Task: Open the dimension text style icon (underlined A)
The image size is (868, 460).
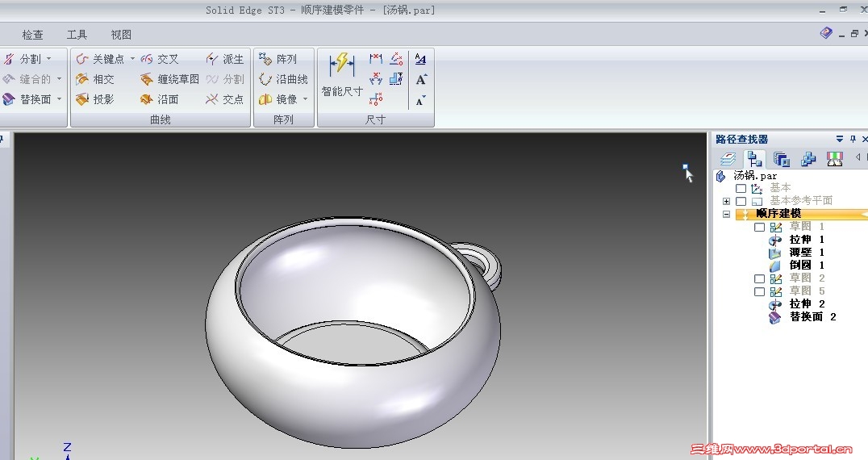Action: (421, 59)
